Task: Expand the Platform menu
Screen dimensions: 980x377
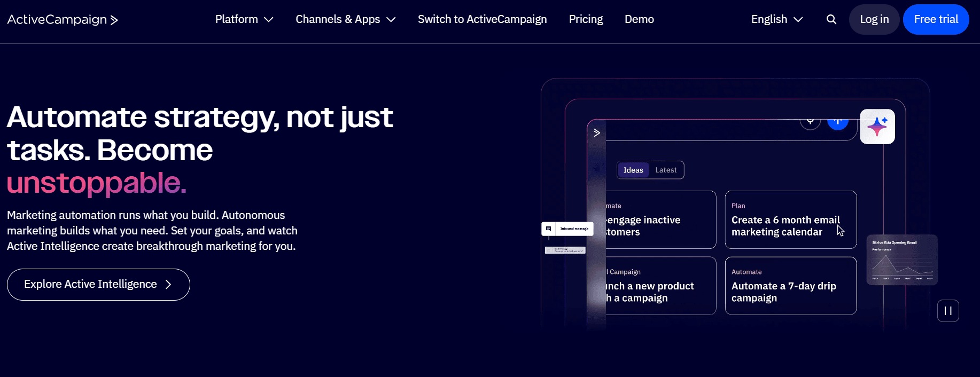Action: tap(244, 19)
